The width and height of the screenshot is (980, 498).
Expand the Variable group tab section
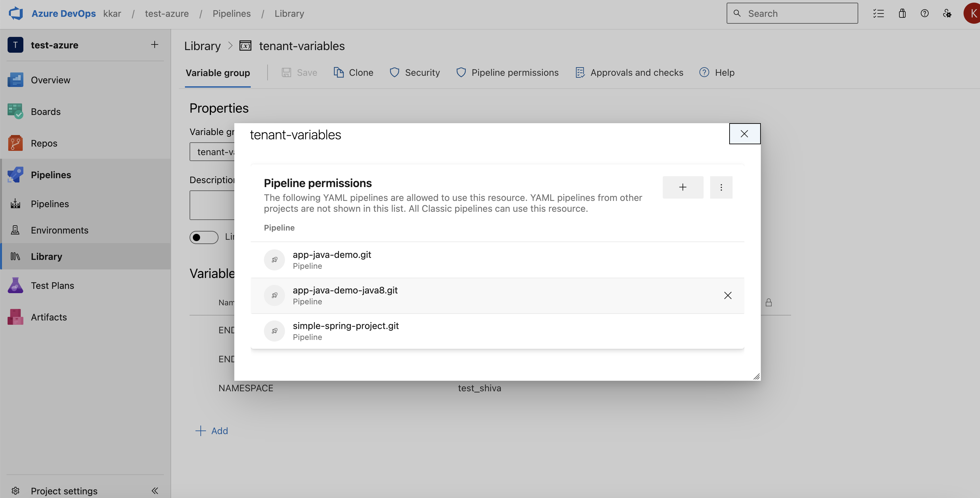(218, 72)
